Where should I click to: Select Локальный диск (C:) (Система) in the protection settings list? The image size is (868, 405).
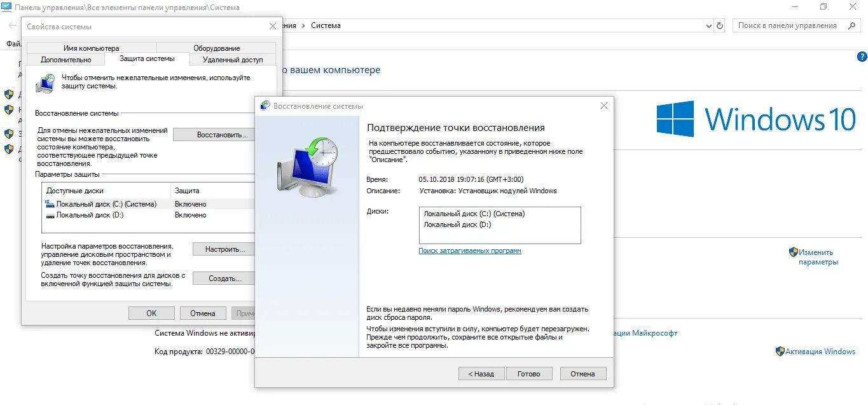148,204
